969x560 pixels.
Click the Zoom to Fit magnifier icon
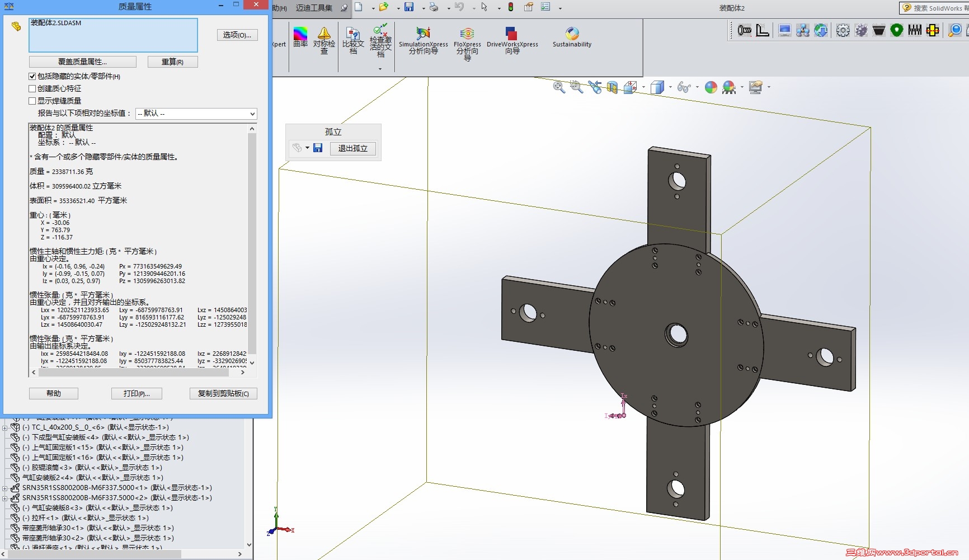pos(558,87)
